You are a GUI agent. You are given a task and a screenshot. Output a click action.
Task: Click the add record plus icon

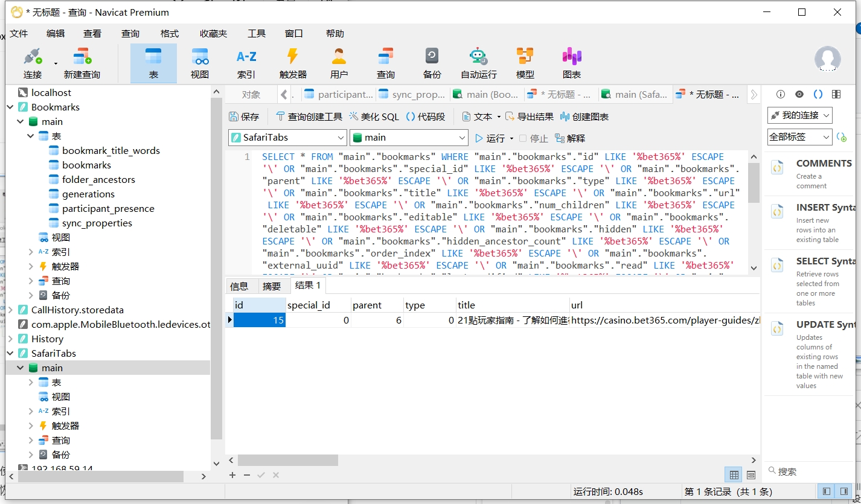coord(232,475)
